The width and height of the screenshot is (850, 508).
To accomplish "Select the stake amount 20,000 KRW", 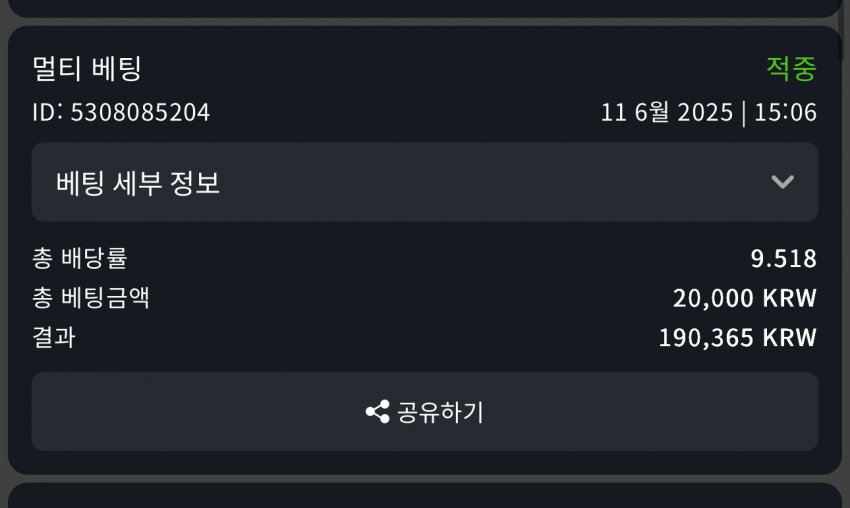I will (x=744, y=298).
